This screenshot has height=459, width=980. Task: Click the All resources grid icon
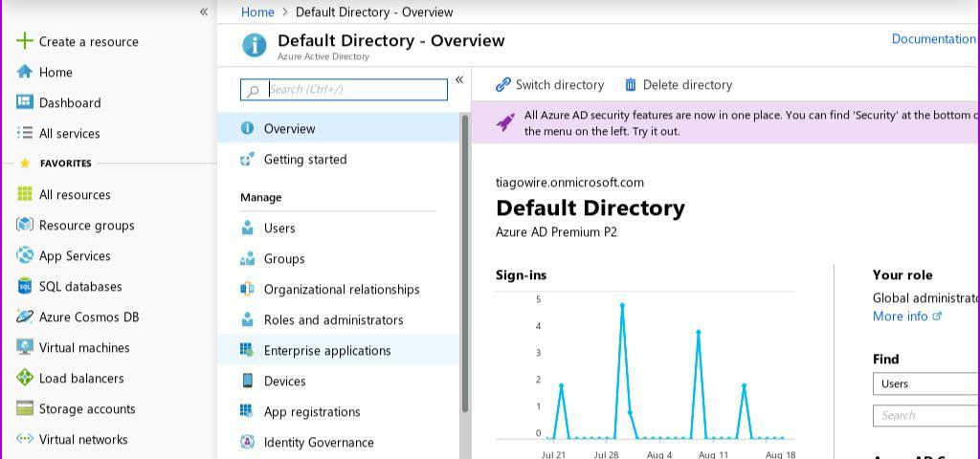[24, 194]
